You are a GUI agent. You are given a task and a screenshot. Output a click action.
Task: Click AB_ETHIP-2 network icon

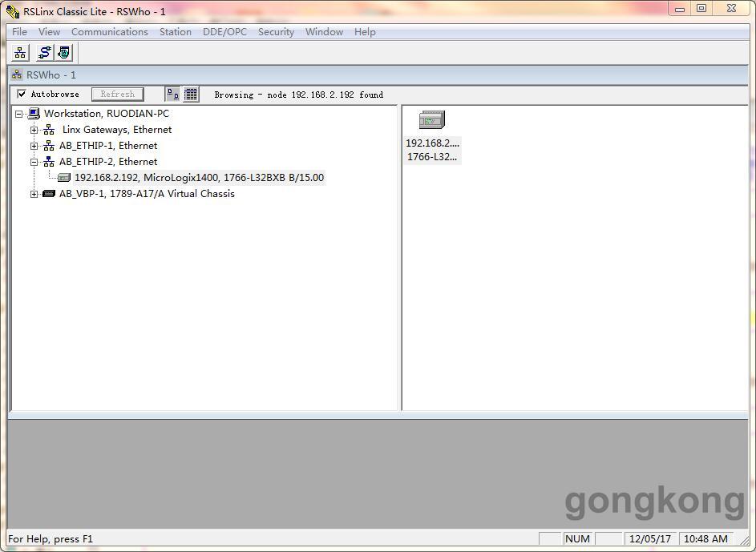click(49, 162)
